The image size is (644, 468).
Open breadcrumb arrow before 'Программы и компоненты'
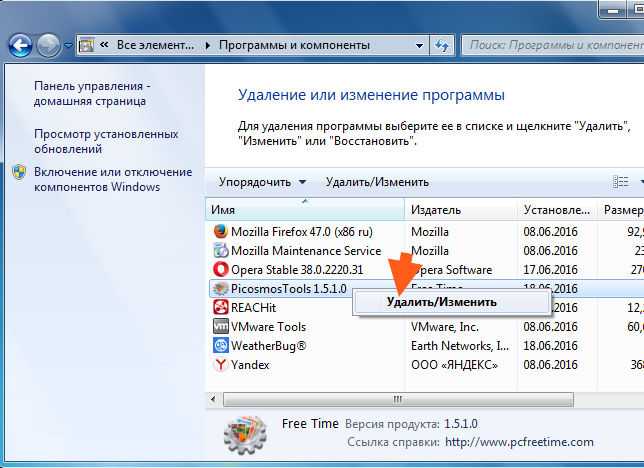[207, 45]
